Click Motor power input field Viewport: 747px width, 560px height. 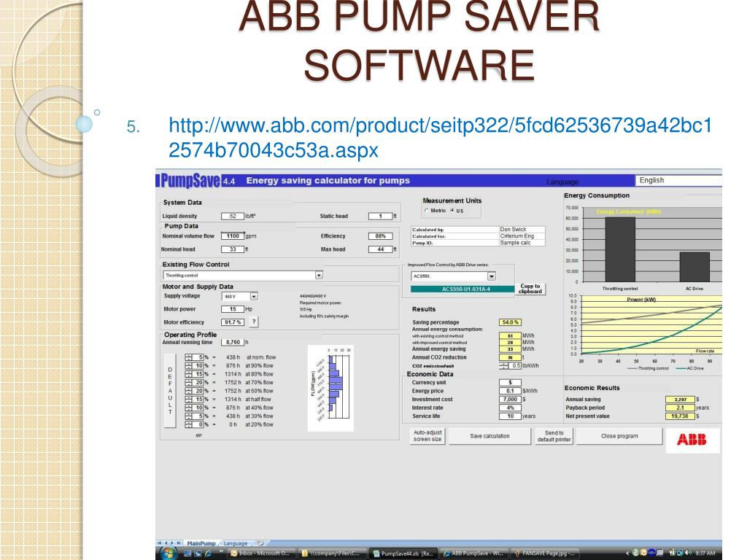click(x=233, y=309)
